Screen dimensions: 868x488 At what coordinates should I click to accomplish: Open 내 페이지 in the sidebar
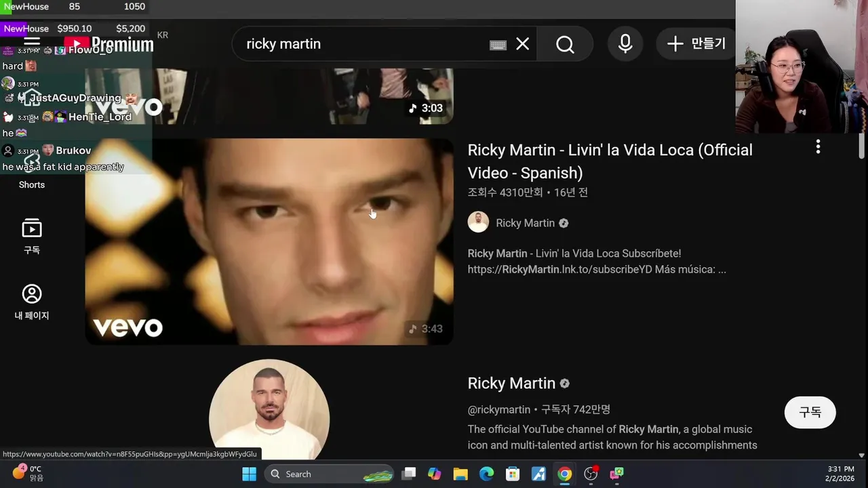32,302
